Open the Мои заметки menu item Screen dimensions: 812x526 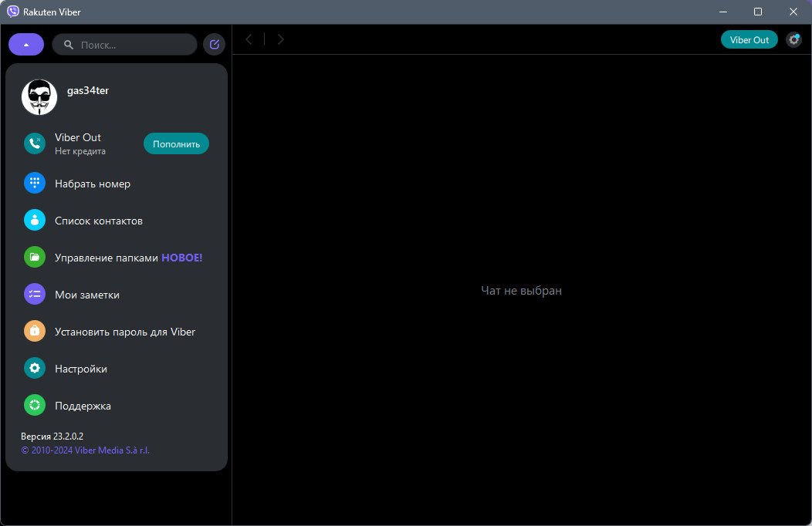87,295
